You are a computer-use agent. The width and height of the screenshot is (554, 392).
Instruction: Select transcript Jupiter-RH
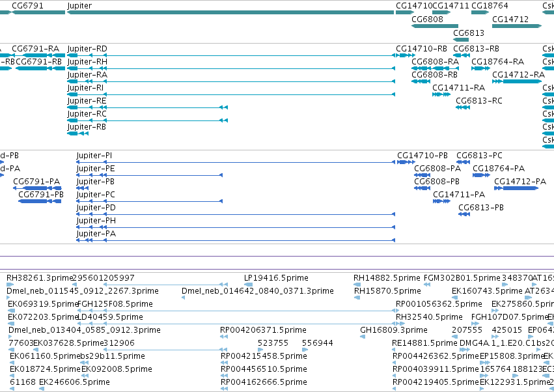(x=87, y=62)
